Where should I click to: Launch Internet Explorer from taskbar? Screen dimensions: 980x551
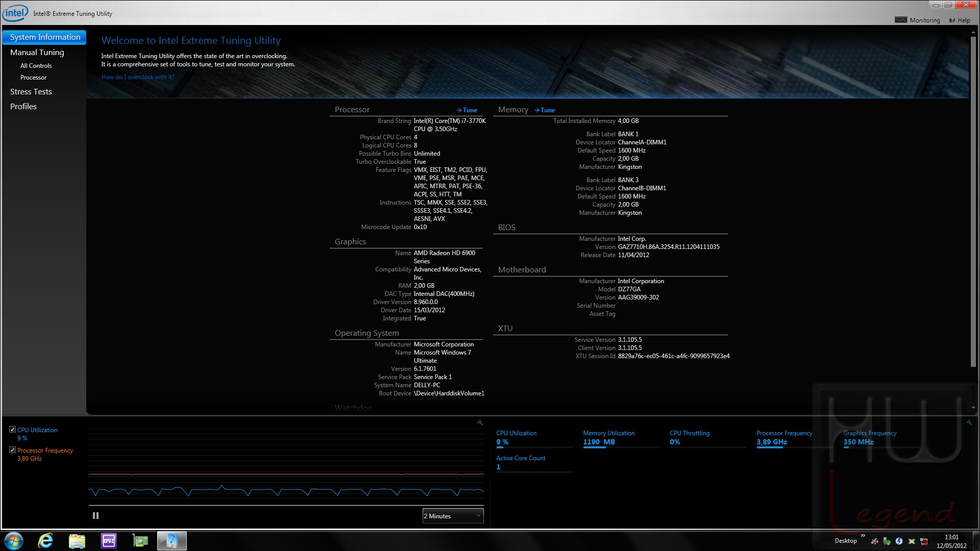tap(45, 541)
